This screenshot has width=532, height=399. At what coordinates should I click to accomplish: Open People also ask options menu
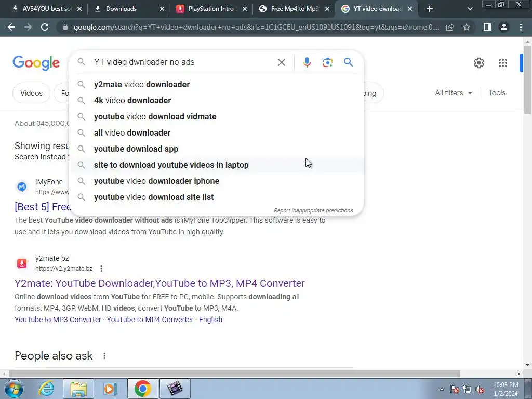[104, 356]
